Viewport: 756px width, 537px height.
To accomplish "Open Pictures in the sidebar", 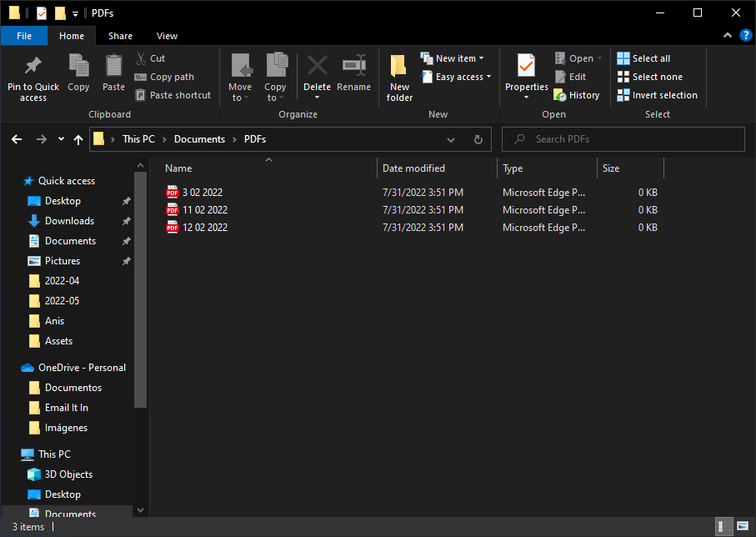I will pos(63,261).
